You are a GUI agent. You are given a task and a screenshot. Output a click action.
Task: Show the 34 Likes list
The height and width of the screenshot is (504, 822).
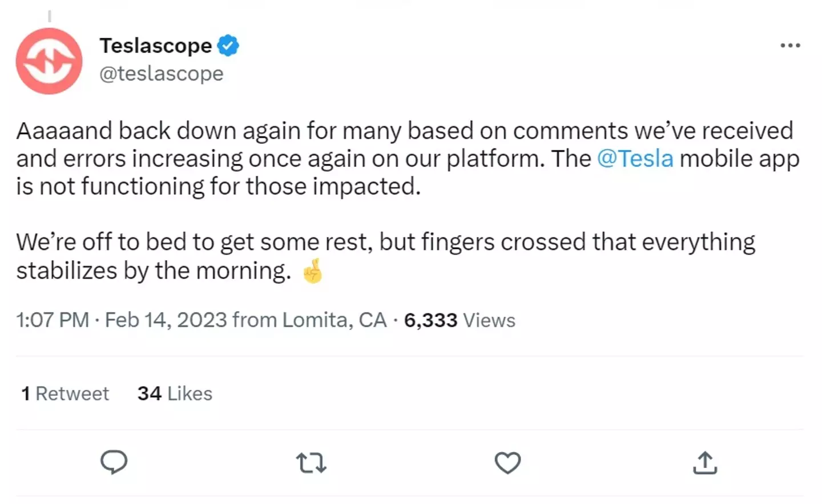tap(175, 393)
